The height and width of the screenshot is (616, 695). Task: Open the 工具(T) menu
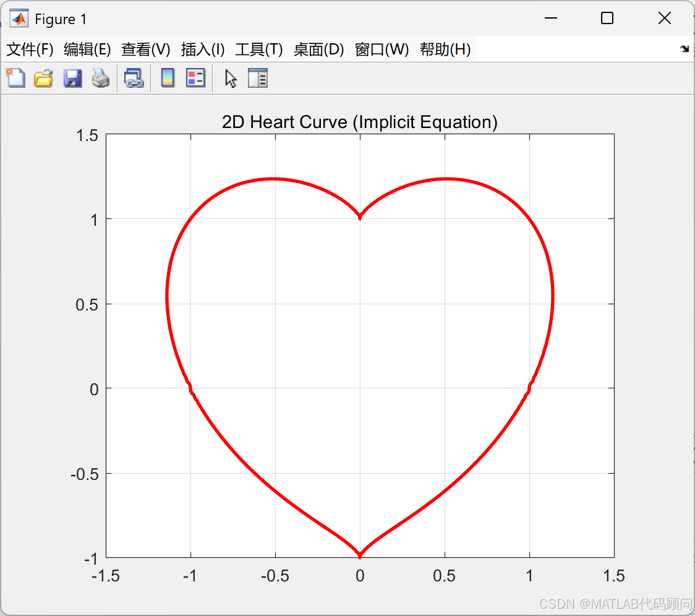point(259,49)
